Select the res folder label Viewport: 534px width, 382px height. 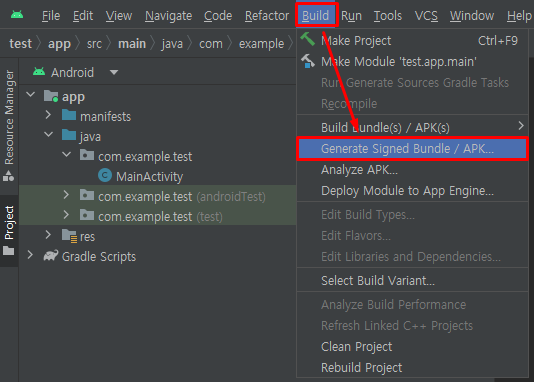(88, 237)
